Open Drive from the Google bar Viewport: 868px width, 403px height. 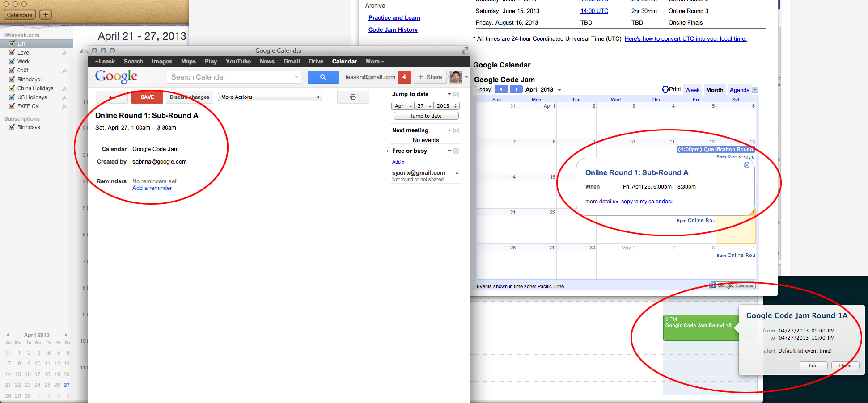pos(316,62)
